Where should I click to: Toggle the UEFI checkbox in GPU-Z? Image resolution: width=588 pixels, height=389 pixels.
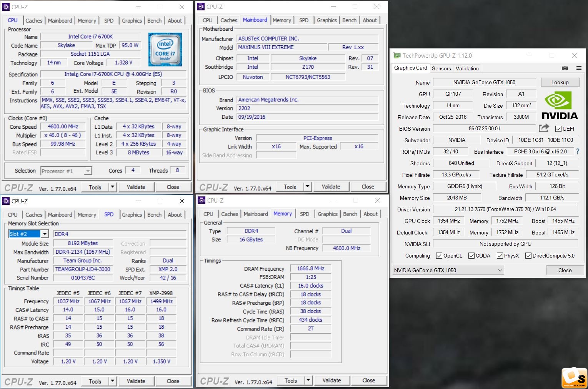click(558, 129)
